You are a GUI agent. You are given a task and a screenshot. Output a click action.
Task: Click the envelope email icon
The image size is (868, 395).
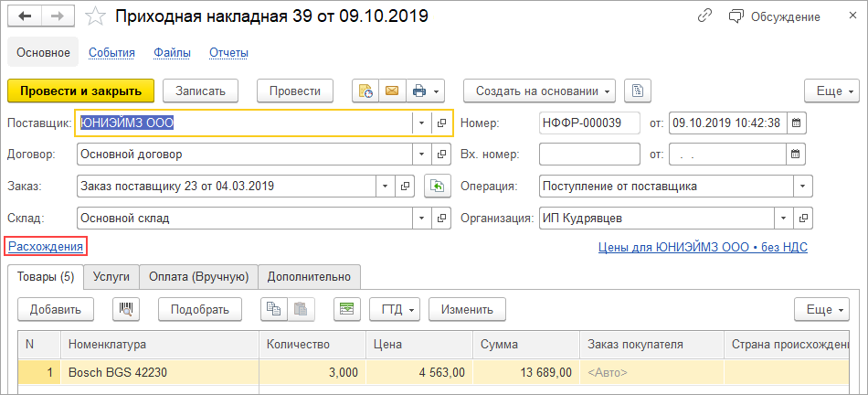391,91
